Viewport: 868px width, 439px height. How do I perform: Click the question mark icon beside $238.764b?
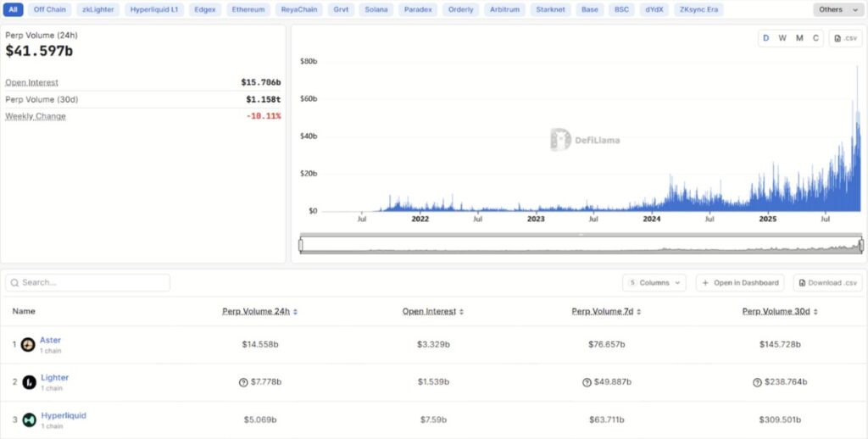pyautogui.click(x=757, y=382)
